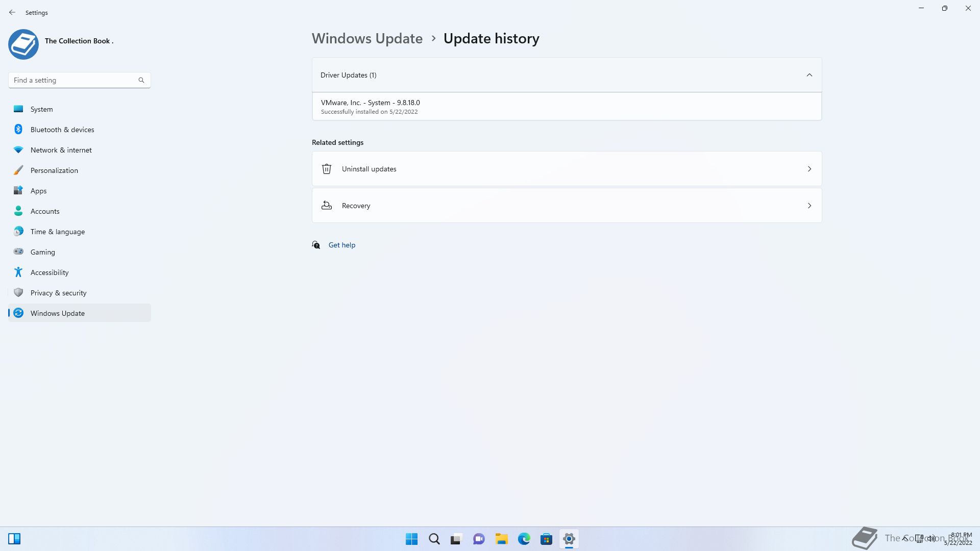Viewport: 980px width, 551px height.
Task: Click the Accessibility figure icon
Action: click(x=18, y=272)
